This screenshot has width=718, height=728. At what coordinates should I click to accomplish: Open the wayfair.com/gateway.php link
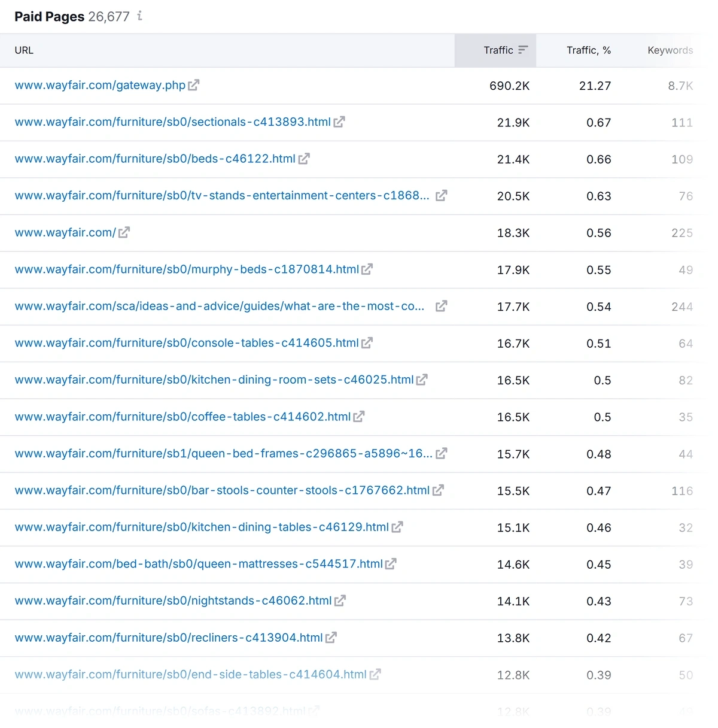(100, 86)
